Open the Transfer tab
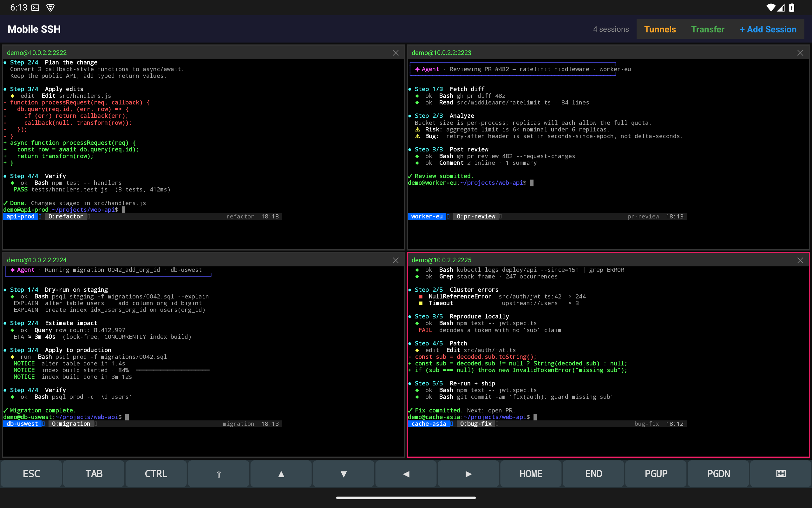The width and height of the screenshot is (812, 508). point(708,29)
